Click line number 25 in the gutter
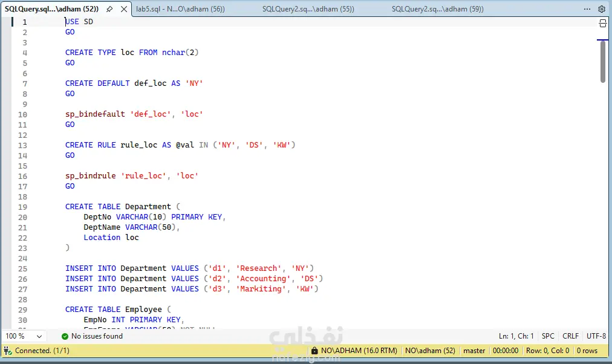 click(22, 269)
